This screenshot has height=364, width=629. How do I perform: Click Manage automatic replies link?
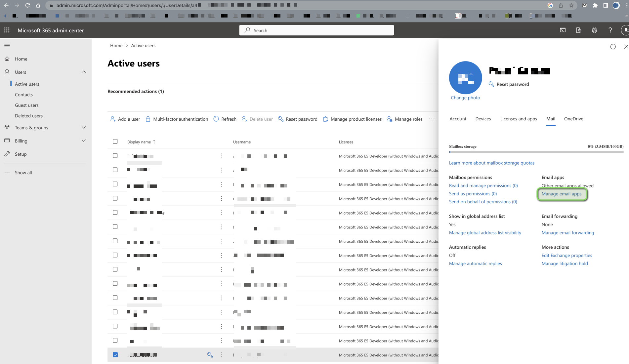pos(475,263)
